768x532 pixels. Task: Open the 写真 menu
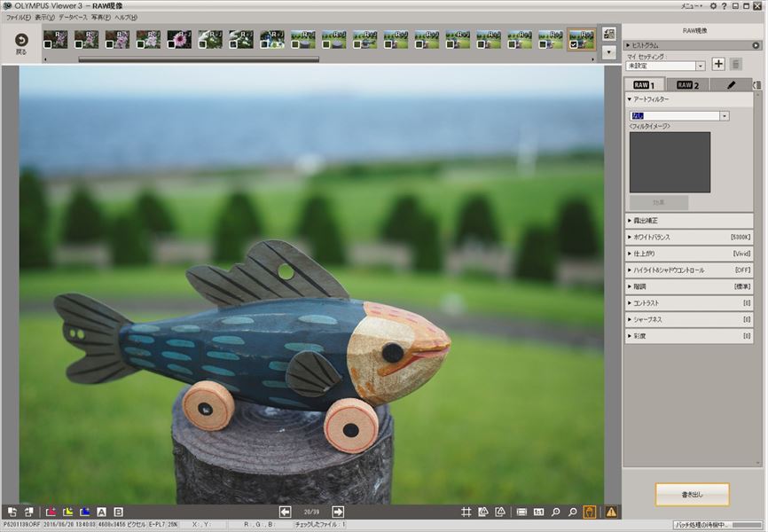[x=100, y=17]
